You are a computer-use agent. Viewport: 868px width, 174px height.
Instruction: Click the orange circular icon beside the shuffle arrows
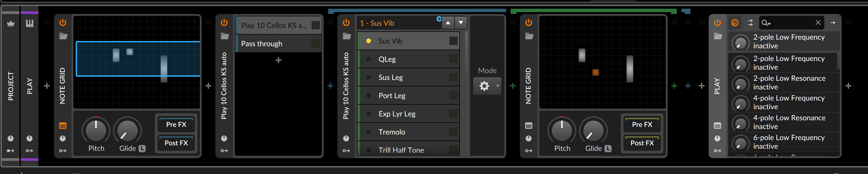(x=735, y=23)
